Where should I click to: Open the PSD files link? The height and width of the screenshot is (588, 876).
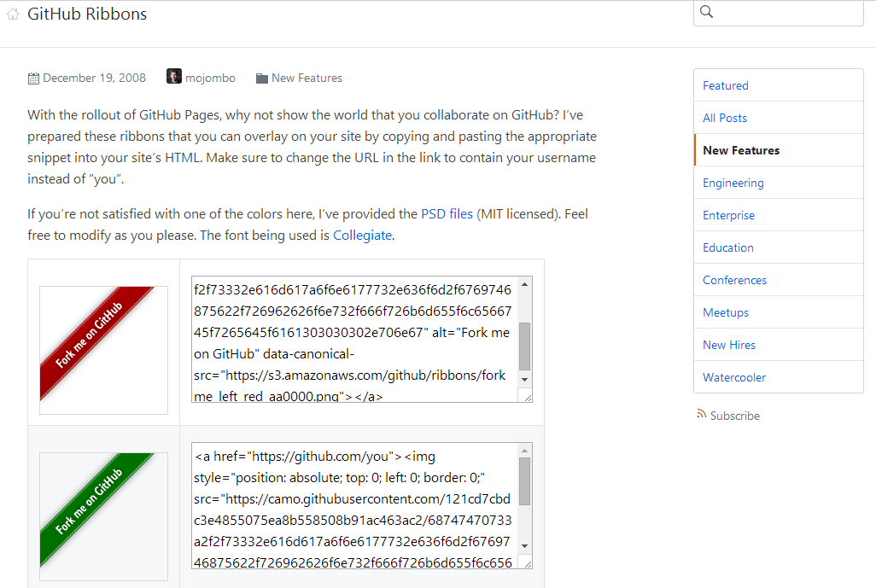[x=447, y=214]
